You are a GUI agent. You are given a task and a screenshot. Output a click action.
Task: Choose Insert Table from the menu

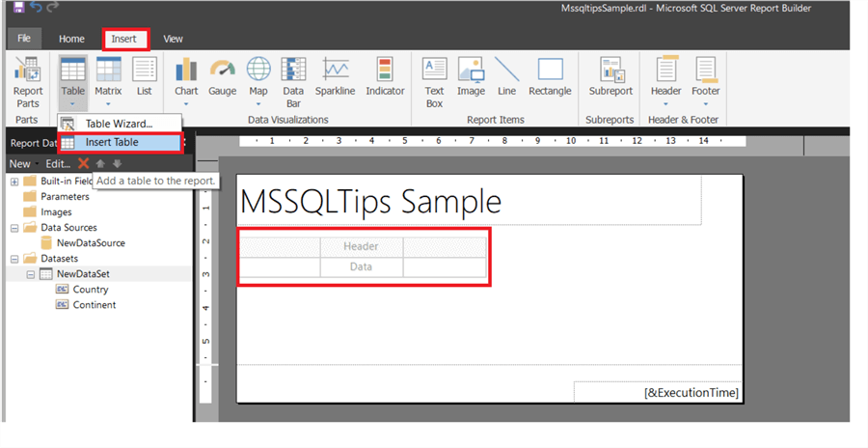click(x=121, y=143)
